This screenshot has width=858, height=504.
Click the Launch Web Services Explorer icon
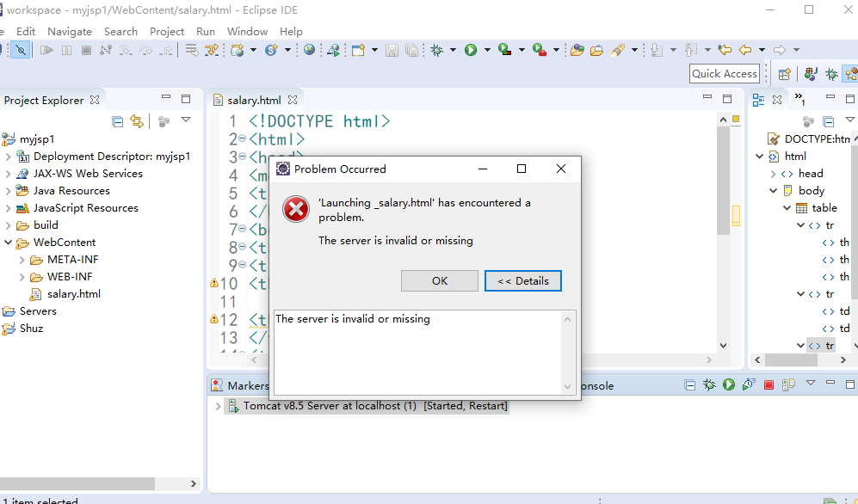[333, 50]
